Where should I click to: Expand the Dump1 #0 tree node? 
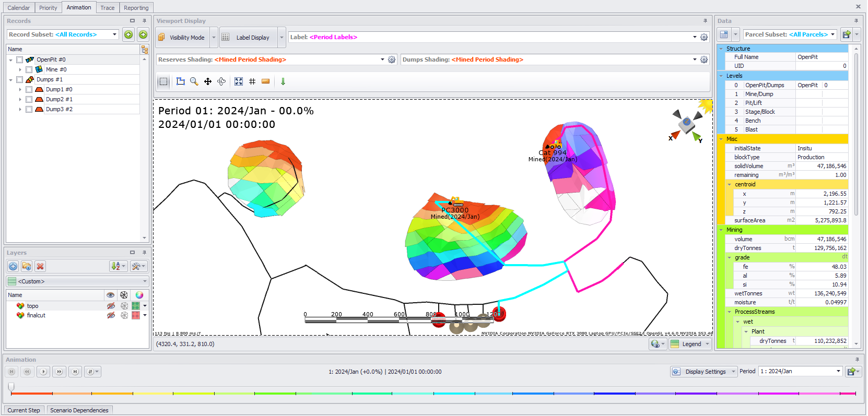[20, 89]
